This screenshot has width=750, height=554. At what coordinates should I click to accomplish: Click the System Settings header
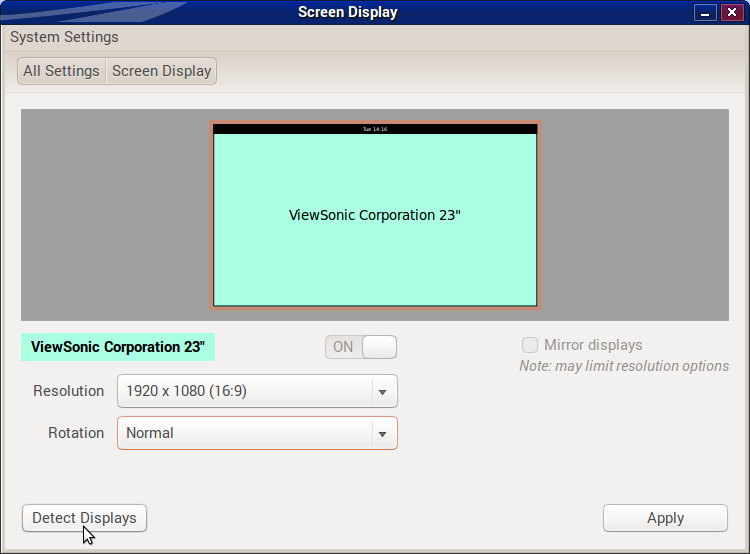(x=64, y=37)
